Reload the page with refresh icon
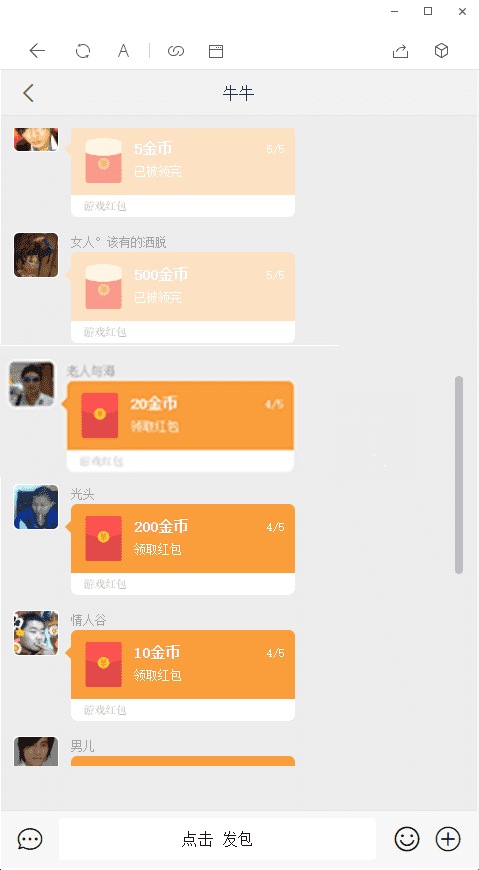Screen dimensions: 479x870 (x=83, y=51)
